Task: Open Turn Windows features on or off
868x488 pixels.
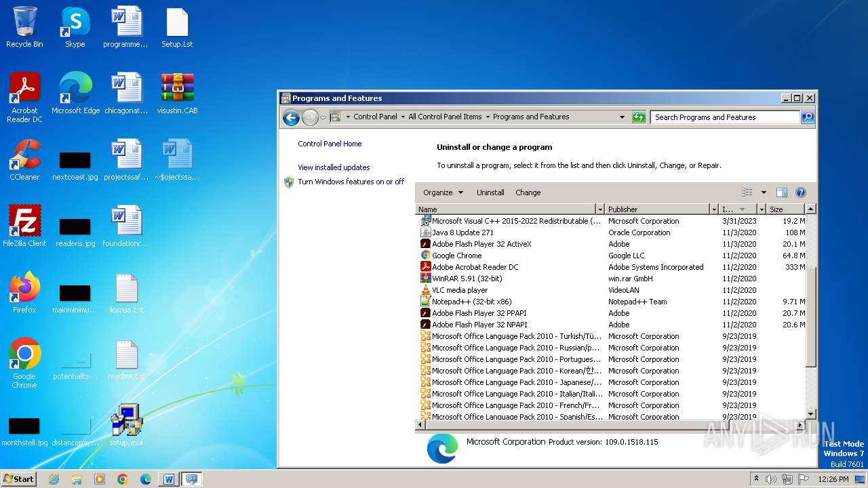Action: [x=351, y=182]
